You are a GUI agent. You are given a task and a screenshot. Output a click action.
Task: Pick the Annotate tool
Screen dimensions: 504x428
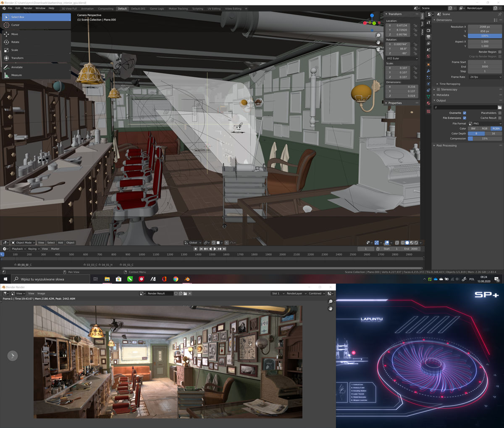[17, 67]
